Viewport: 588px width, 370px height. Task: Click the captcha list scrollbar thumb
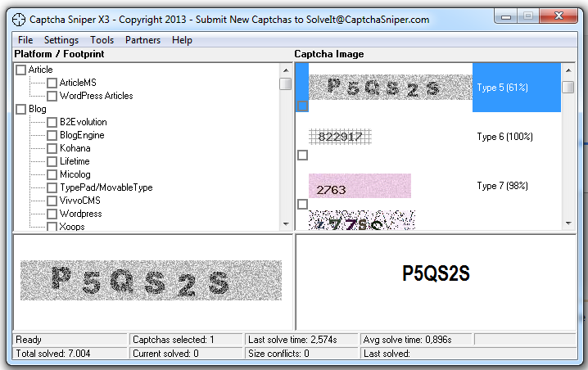[568, 87]
